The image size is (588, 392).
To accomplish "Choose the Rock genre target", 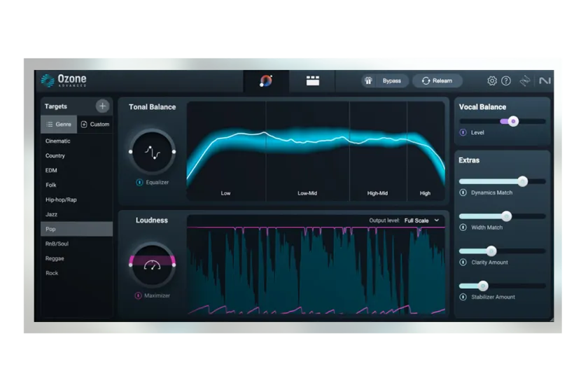I will 76,273.
